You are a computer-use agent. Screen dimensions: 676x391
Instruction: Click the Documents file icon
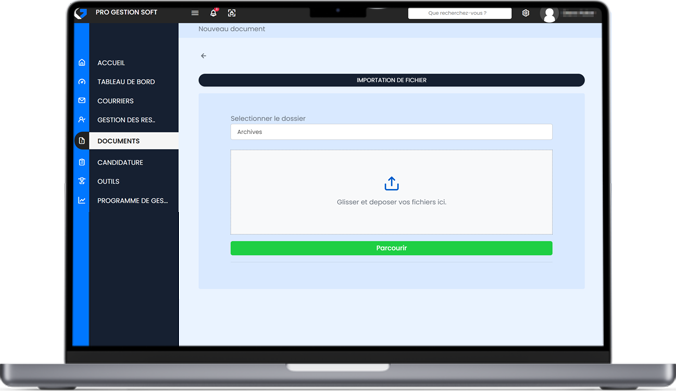click(82, 141)
